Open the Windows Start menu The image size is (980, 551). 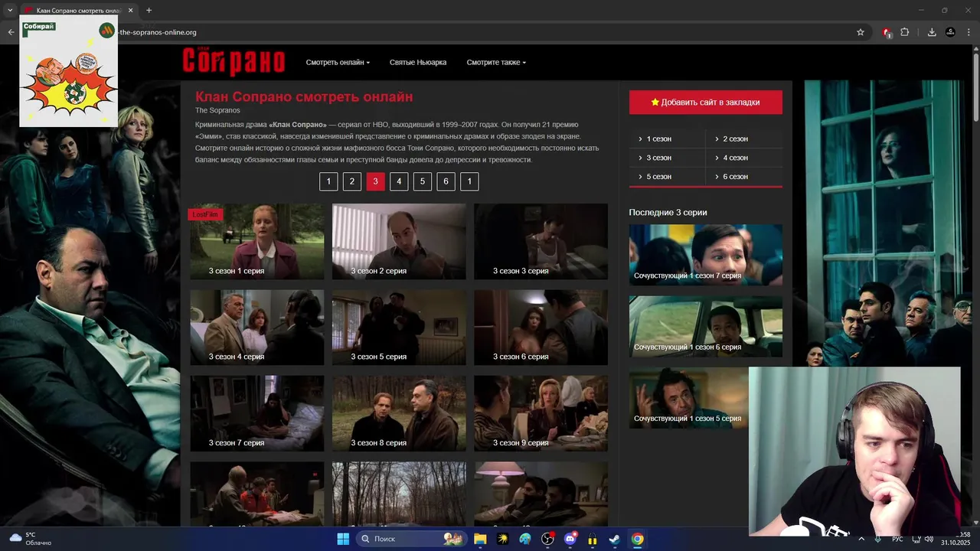[343, 539]
